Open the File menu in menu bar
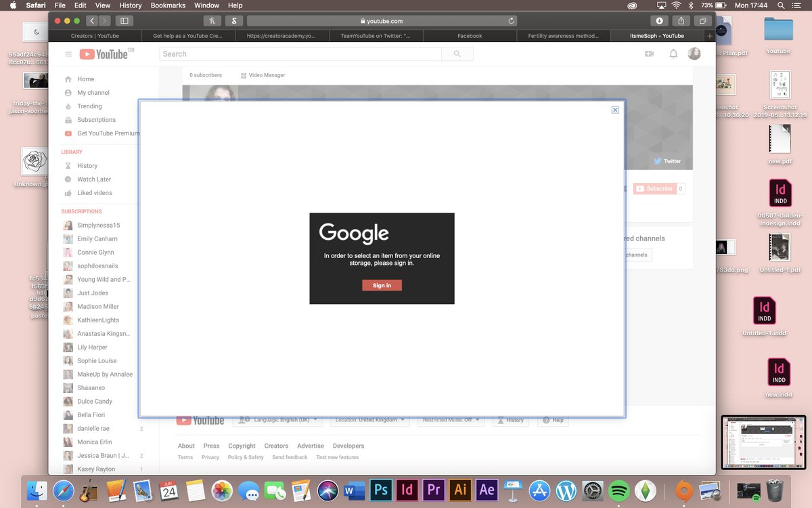 pos(60,5)
